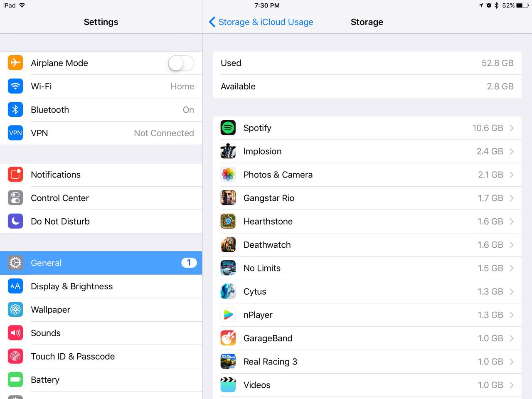Tap the General gear icon
532x399 pixels.
click(15, 263)
